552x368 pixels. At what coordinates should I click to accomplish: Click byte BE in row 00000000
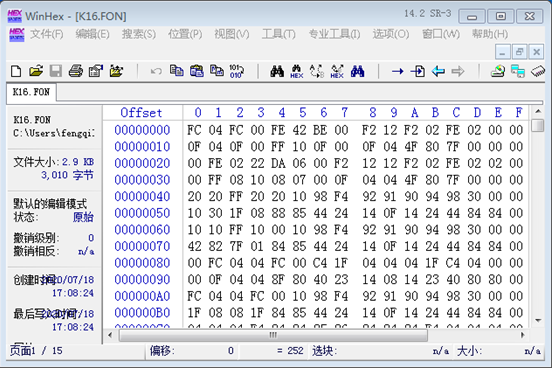[320, 130]
